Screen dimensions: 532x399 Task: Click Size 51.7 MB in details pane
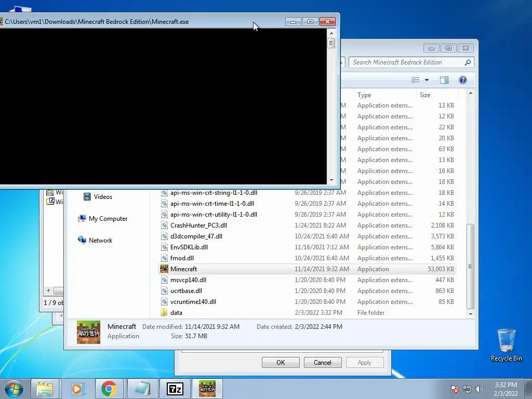(x=189, y=336)
